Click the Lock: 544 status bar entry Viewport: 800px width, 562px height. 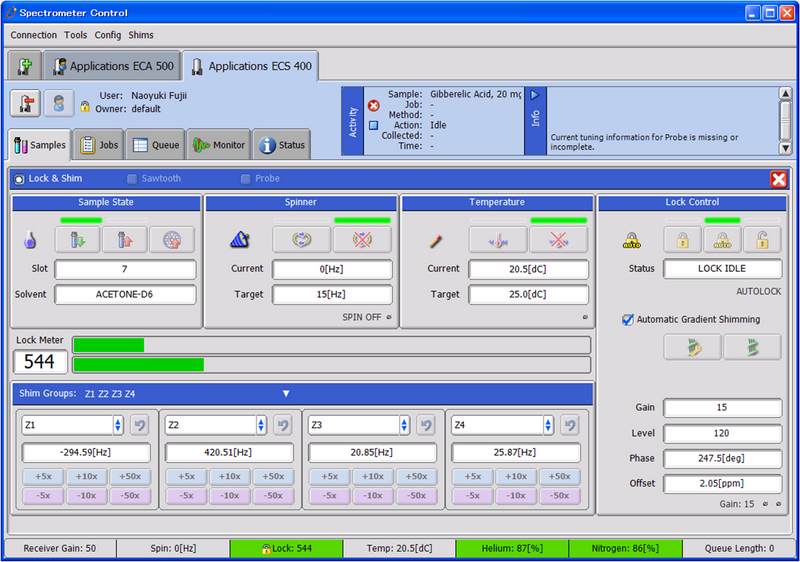click(x=286, y=549)
